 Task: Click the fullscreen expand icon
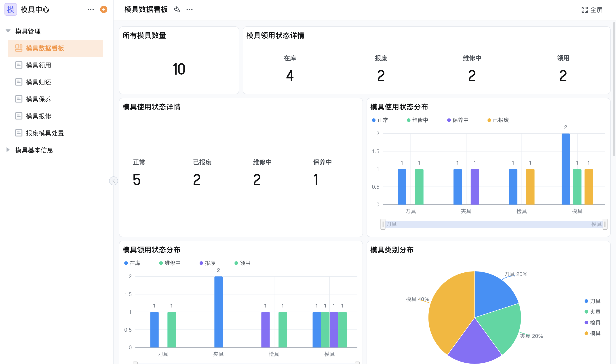click(584, 10)
